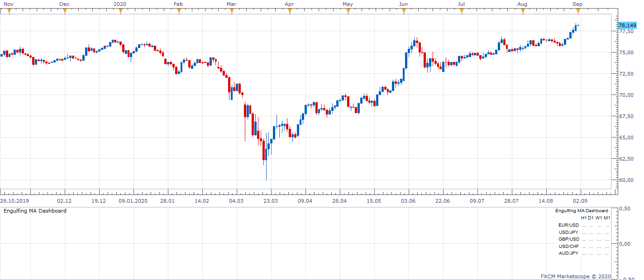Select the EUR/USD dashboard row
Screen dimensions: 644x280
(584, 225)
